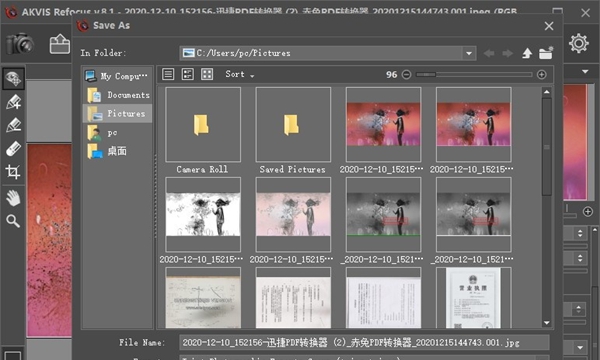Decrease thumbnail size with minus button
This screenshot has width=600, height=360.
(406, 74)
